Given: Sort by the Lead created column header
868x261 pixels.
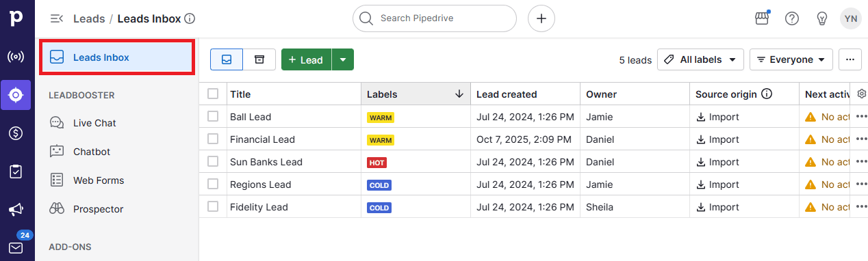Looking at the screenshot, I should tap(507, 94).
